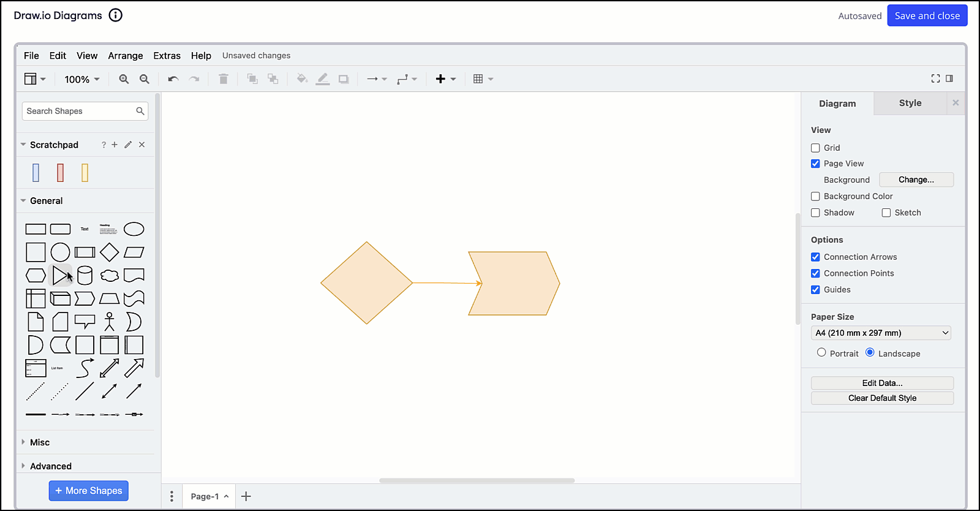The image size is (980, 511).
Task: Switch to the Style tab
Action: 910,103
